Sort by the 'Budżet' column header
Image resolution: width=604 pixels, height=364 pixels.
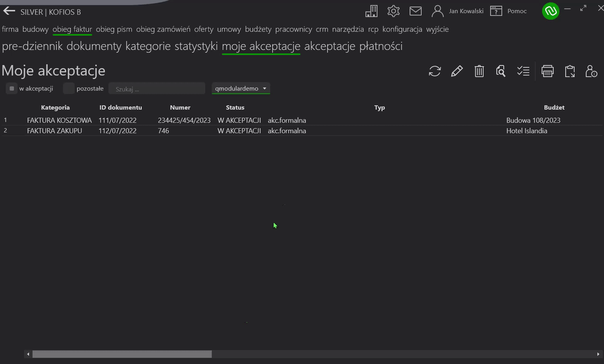[554, 107]
